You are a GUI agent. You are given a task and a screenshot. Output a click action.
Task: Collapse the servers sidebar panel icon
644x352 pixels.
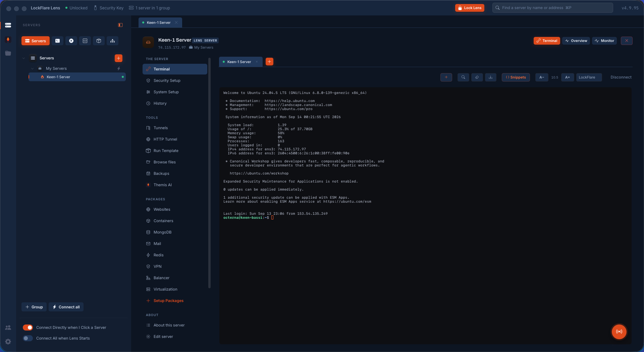tap(120, 25)
